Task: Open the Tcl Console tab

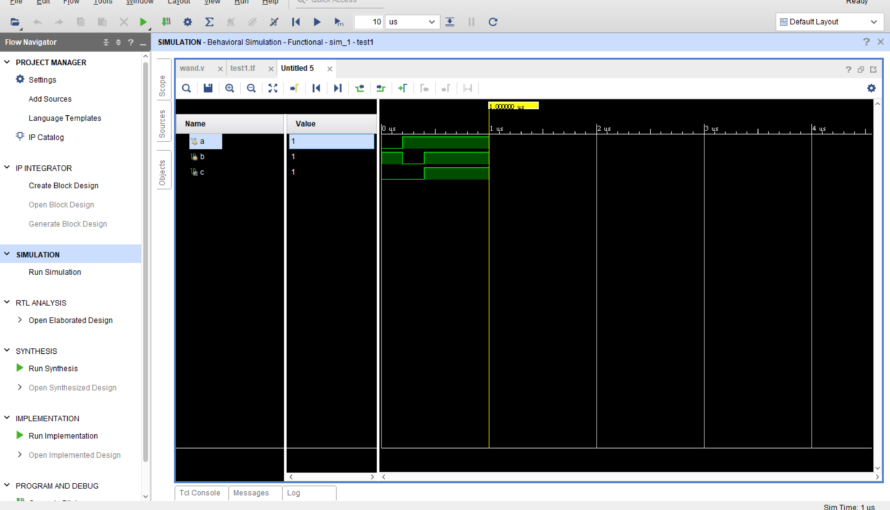Action: click(200, 493)
